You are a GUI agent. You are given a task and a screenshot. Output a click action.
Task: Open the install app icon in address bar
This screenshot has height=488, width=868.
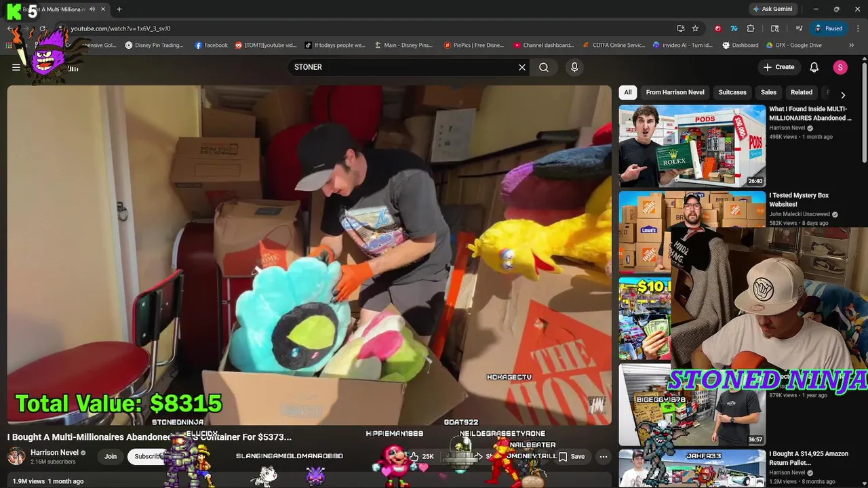pos(680,28)
